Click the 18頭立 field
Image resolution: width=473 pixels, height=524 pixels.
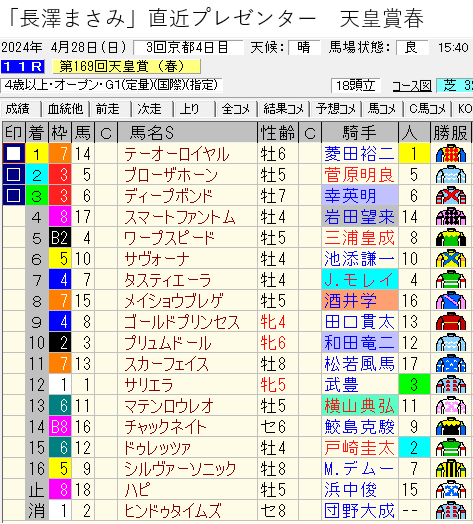pos(355,86)
